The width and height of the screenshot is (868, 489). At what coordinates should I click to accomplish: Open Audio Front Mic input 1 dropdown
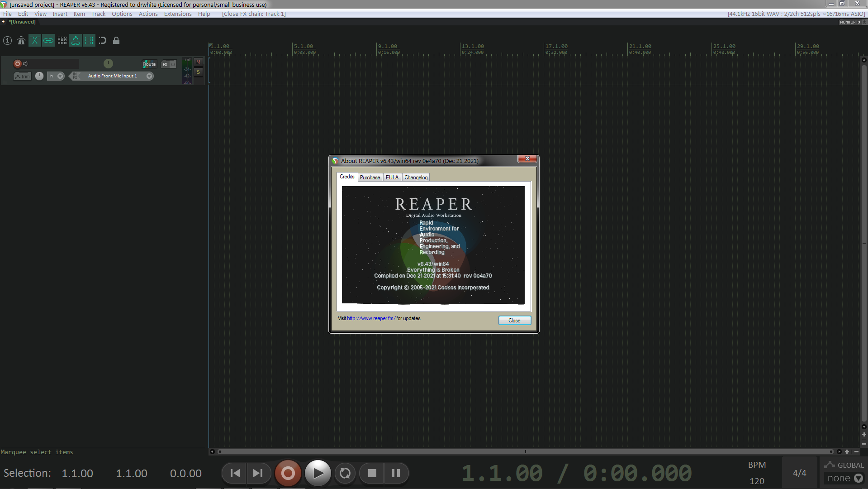pyautogui.click(x=117, y=76)
